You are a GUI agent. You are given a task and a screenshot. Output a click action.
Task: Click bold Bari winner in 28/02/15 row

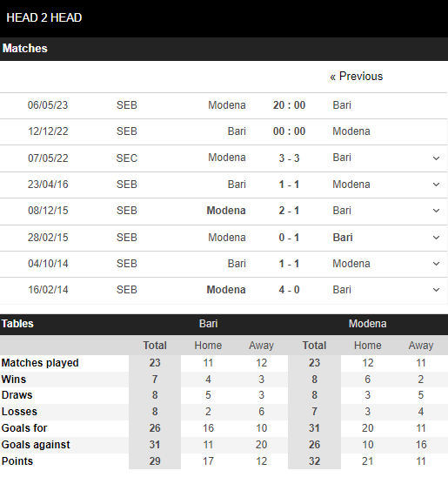(x=343, y=238)
